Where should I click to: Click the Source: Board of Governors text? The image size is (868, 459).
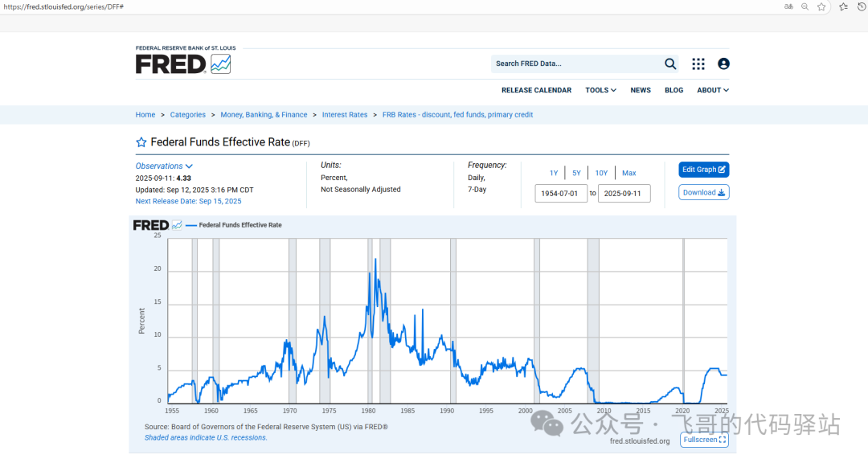(x=266, y=427)
